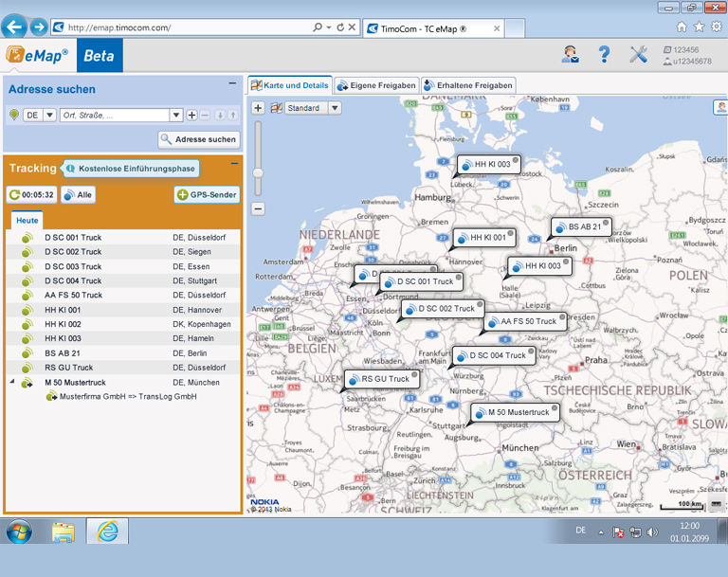
Task: Zoom out with the map minus button
Action: pyautogui.click(x=258, y=208)
